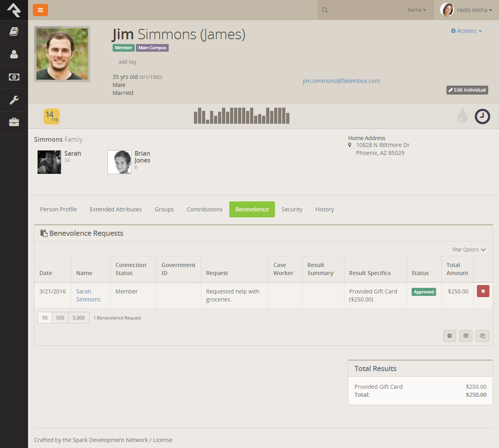The height and width of the screenshot is (448, 499).
Task: Open the briefcase icon in the sidebar
Action: [14, 122]
